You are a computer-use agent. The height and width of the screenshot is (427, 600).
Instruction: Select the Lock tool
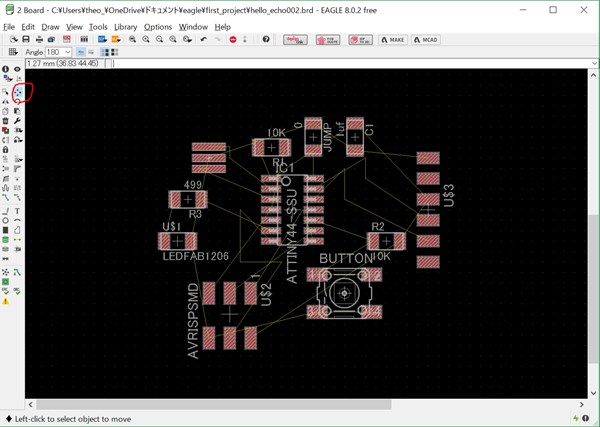(5, 150)
